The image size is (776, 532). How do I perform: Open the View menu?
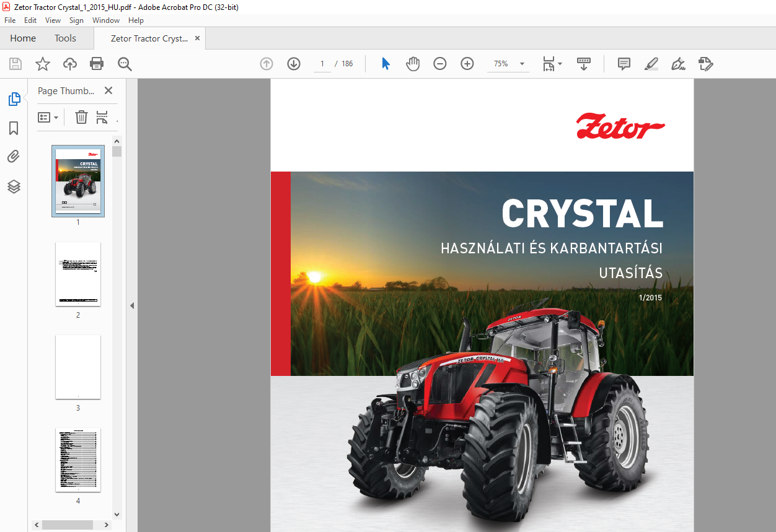click(53, 20)
